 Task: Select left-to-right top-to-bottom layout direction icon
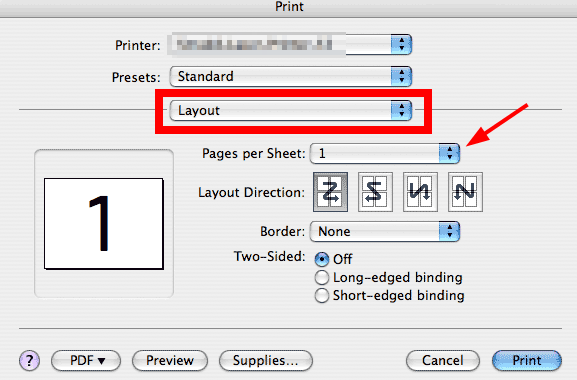point(330,192)
